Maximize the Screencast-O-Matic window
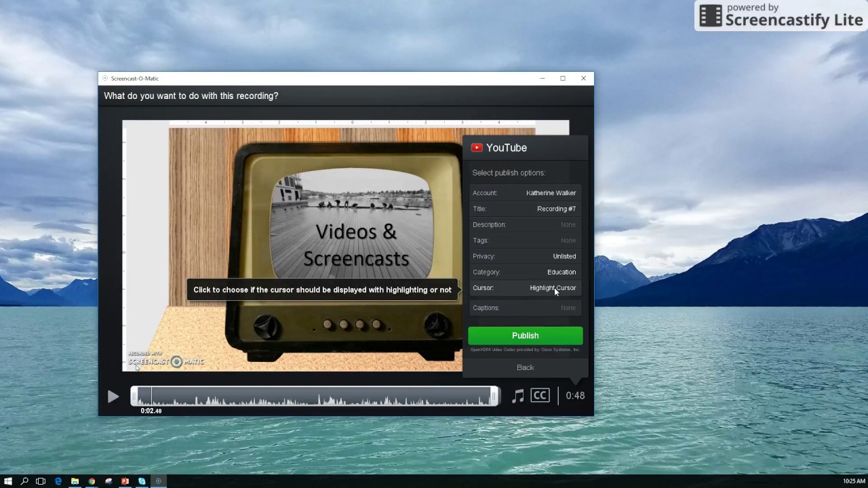 click(x=563, y=79)
